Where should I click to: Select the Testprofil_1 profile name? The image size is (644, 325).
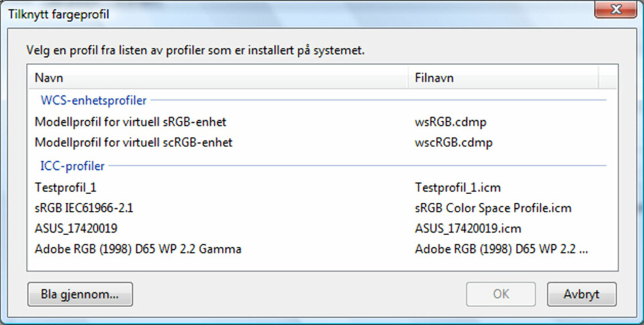point(65,188)
